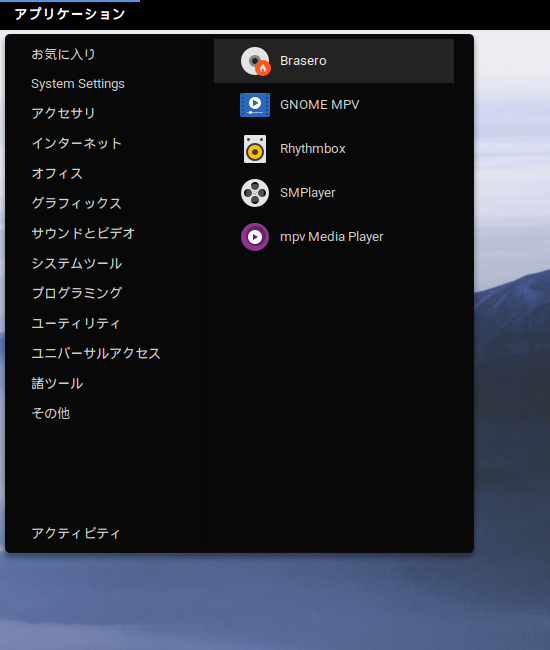Open GNOME MPV via its blue icon
Screen dimensions: 550x650
pos(255,105)
